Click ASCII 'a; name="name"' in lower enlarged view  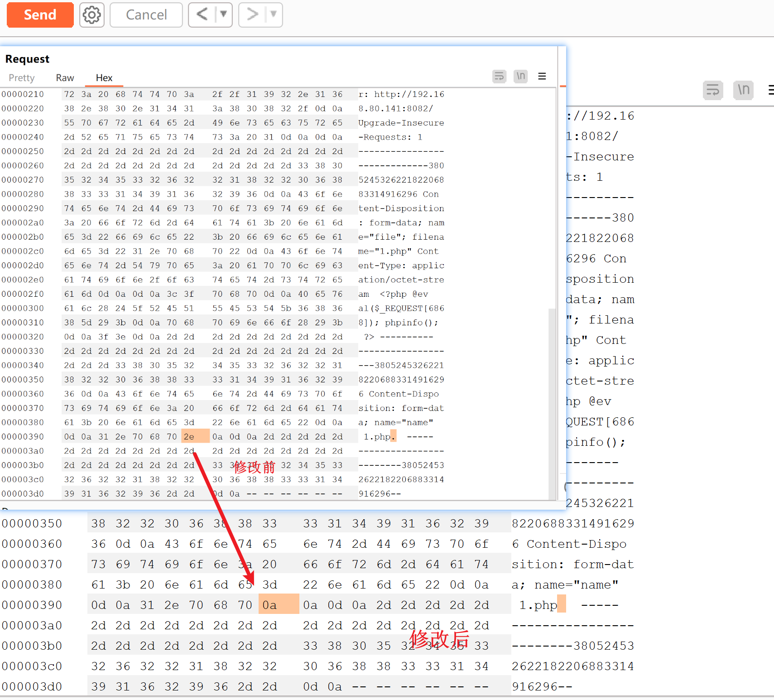(x=565, y=585)
